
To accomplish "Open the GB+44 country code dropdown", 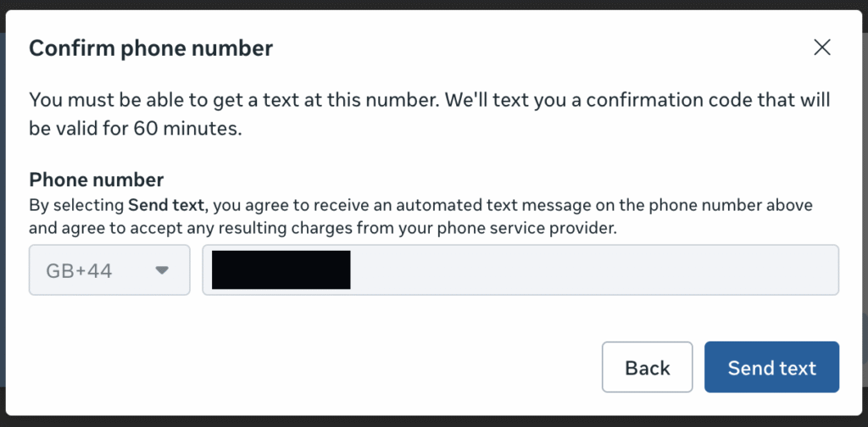I will [109, 270].
